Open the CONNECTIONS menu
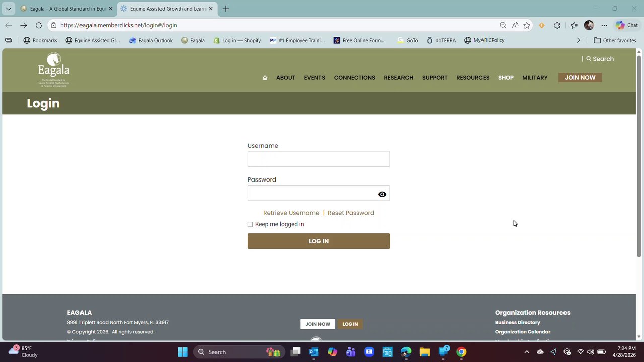Image resolution: width=644 pixels, height=362 pixels. [355, 78]
